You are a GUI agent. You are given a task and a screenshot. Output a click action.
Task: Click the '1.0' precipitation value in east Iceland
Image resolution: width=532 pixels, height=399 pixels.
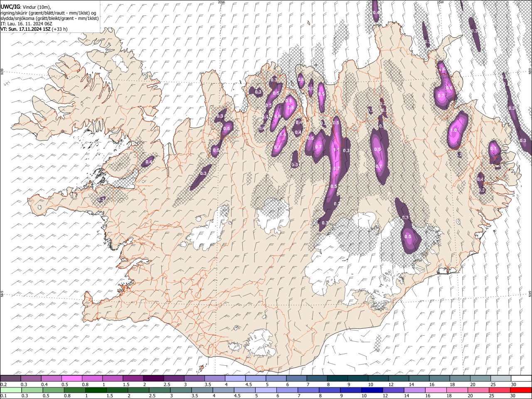[x=453, y=130]
